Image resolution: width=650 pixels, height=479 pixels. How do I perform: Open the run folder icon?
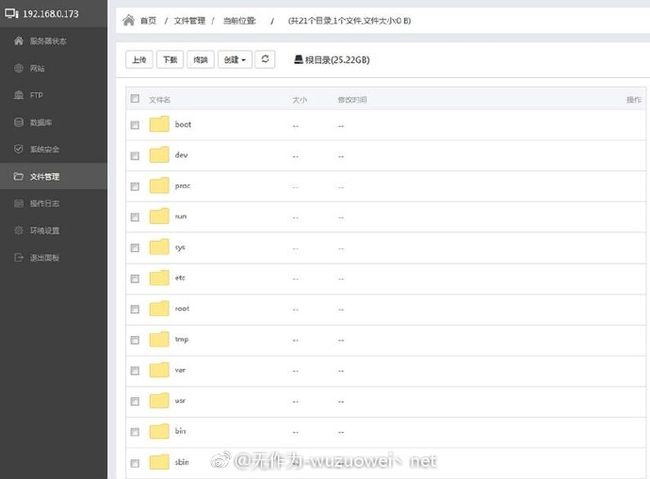159,216
